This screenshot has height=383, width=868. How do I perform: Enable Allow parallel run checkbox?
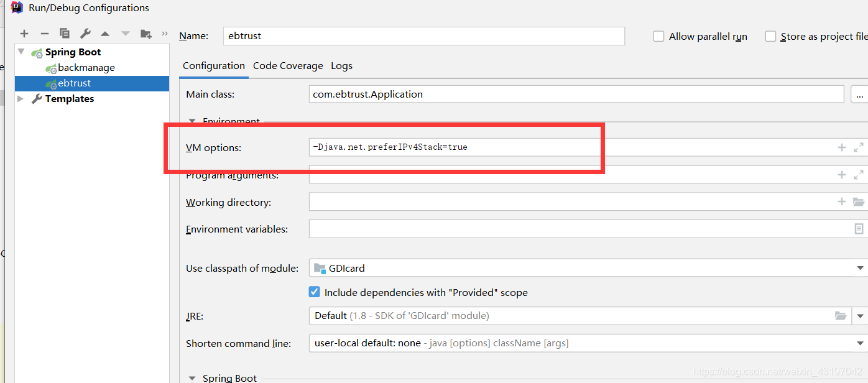click(658, 36)
